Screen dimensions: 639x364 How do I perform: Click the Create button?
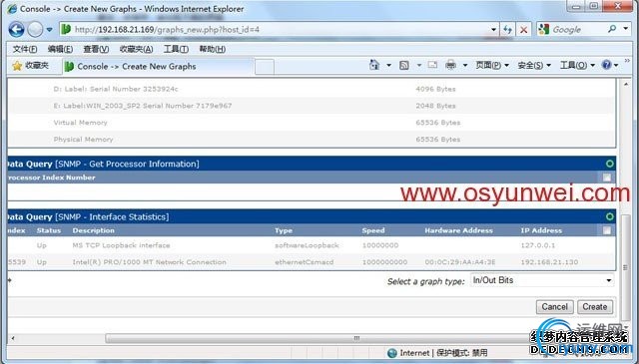pos(595,307)
